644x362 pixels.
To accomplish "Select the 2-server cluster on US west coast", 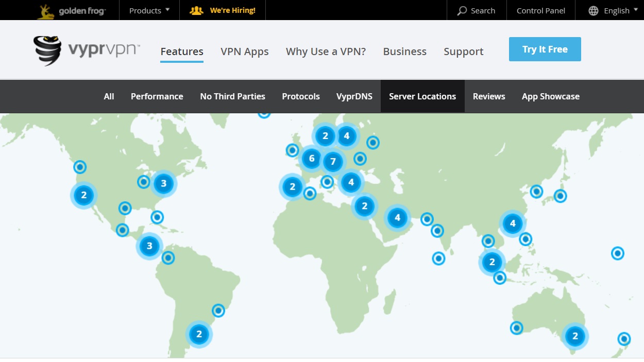I will tap(83, 195).
